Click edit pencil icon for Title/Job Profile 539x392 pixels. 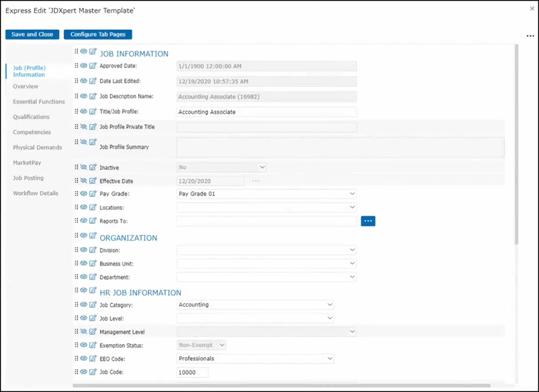pos(93,111)
